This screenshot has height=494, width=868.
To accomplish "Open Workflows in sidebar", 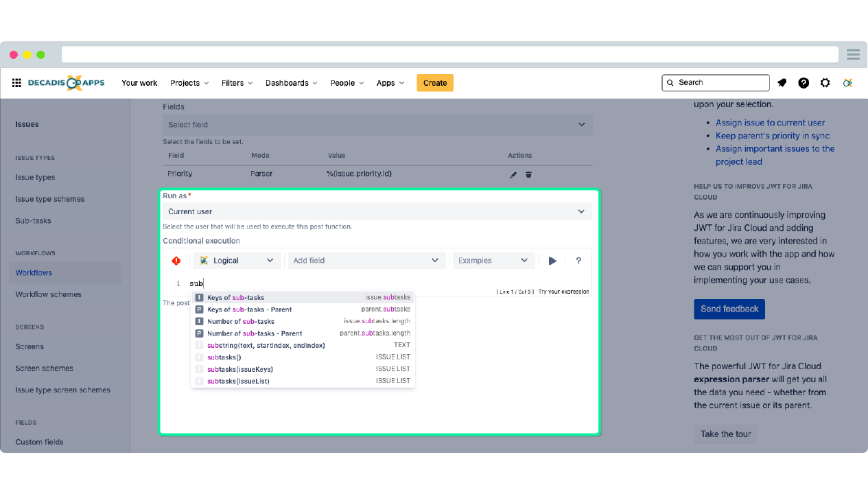I will click(66, 272).
